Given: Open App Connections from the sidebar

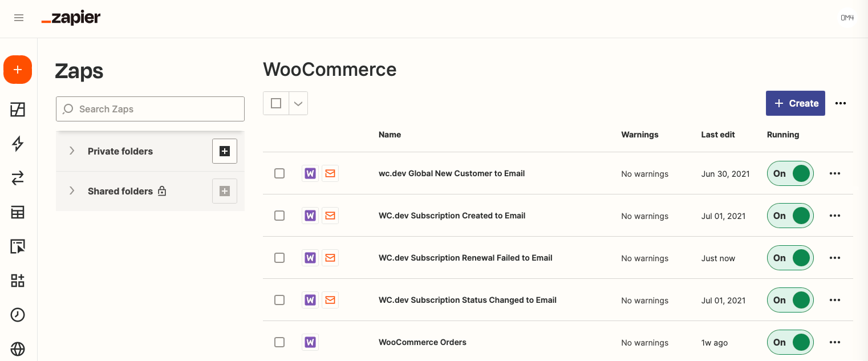Looking at the screenshot, I should click(x=18, y=281).
